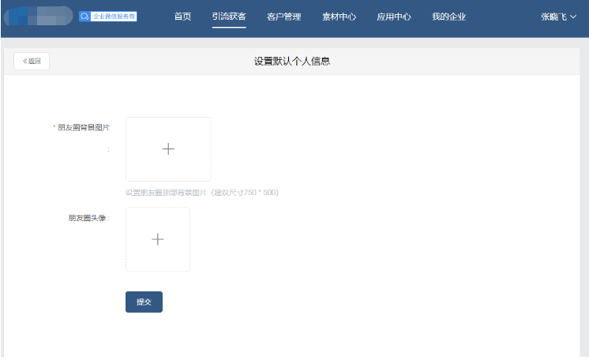Click the 返回 button text

[x=35, y=61]
